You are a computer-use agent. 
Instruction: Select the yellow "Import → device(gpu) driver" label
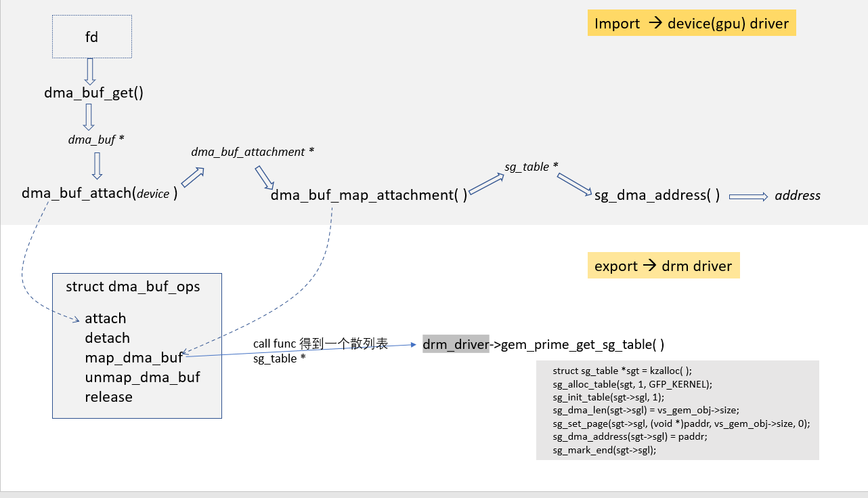pyautogui.click(x=691, y=24)
